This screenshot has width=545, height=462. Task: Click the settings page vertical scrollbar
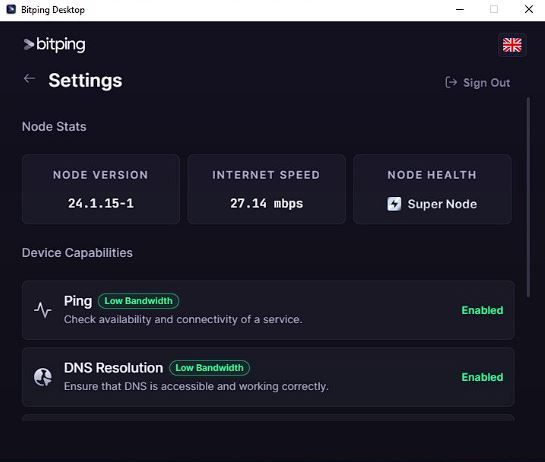pos(528,197)
